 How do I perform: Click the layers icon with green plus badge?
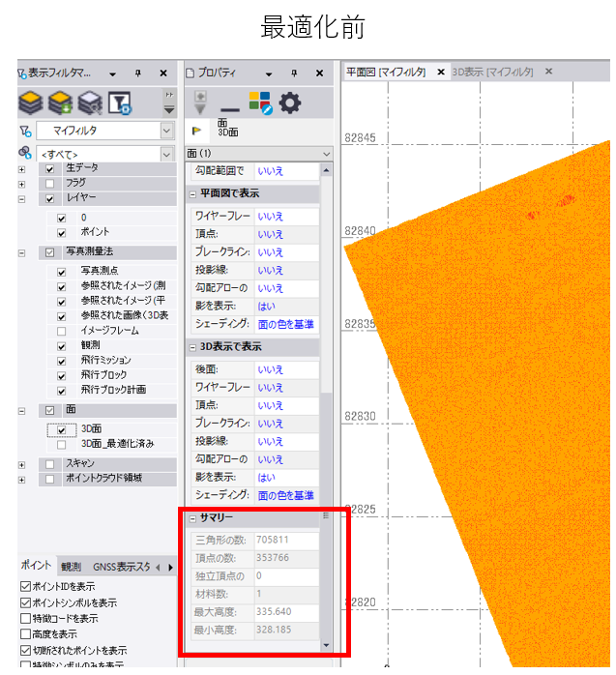click(60, 102)
